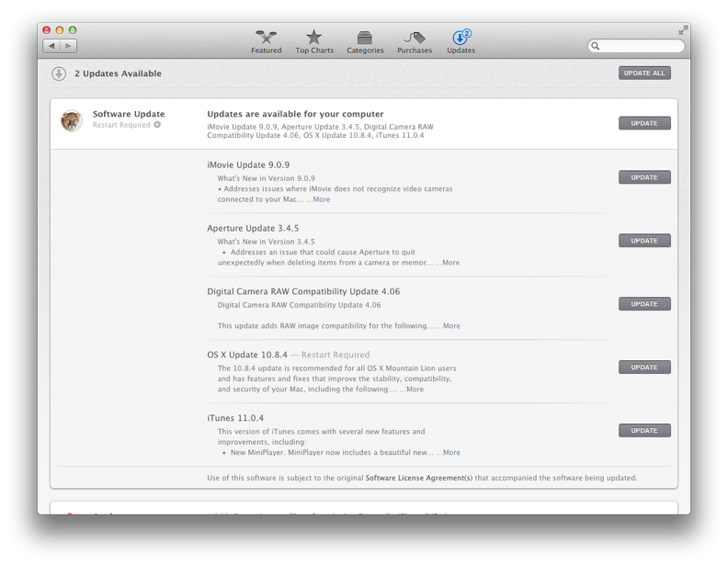Open the Purchases tag icon

pyautogui.click(x=415, y=38)
